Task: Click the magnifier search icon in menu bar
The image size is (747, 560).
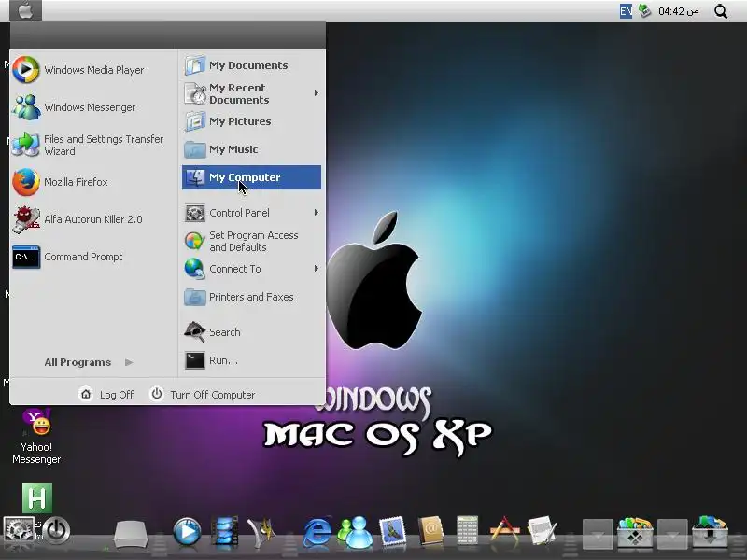Action: 721,11
